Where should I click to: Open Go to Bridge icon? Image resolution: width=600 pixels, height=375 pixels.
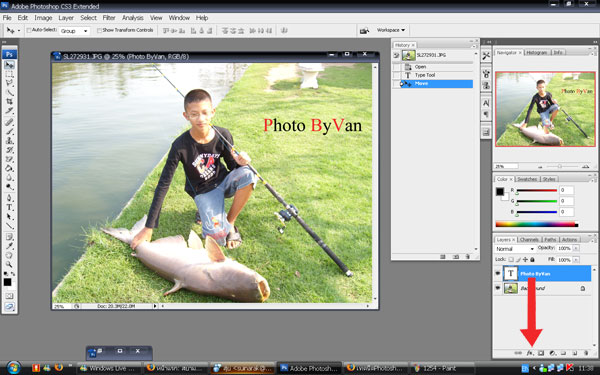(x=364, y=30)
